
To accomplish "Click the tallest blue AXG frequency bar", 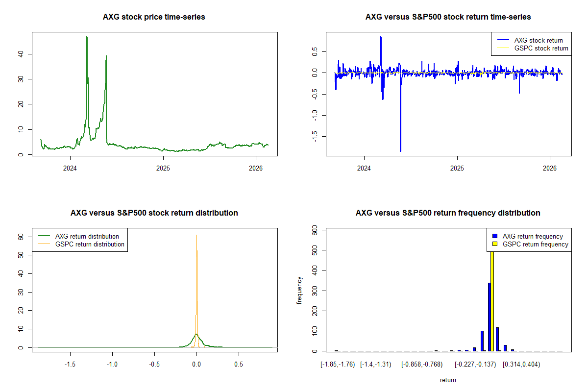I will pyautogui.click(x=489, y=317).
